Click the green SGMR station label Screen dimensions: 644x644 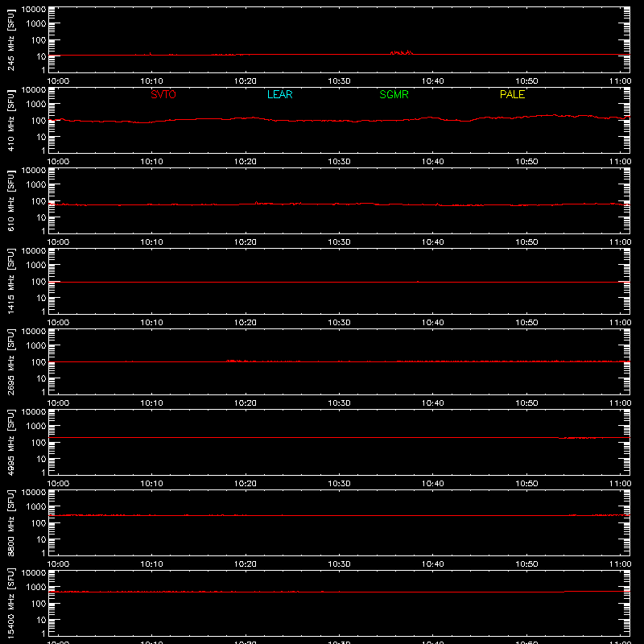[394, 94]
